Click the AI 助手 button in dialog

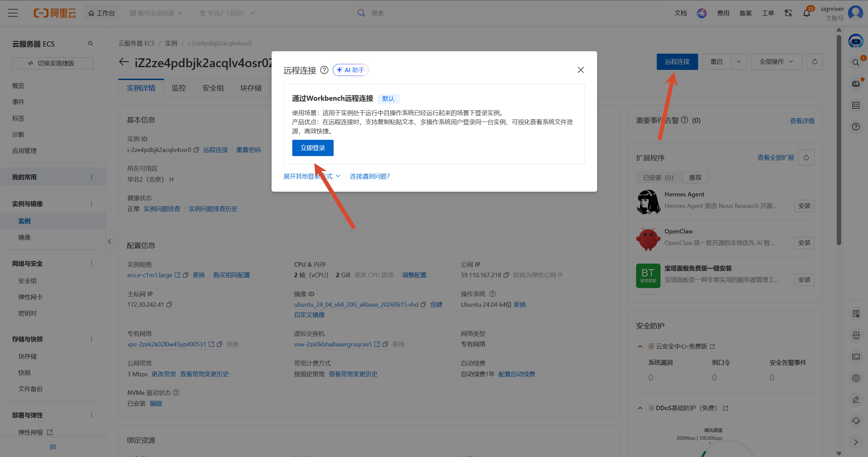coord(350,70)
